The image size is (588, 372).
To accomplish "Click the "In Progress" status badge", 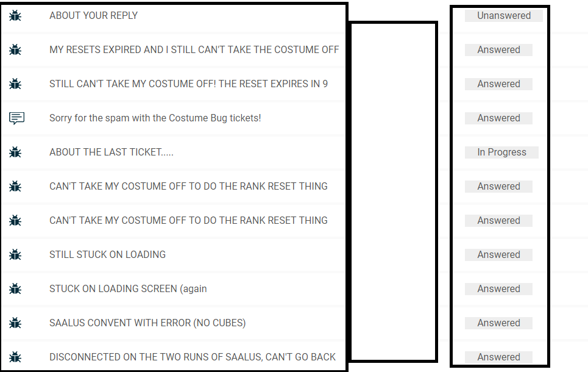I will pos(501,152).
